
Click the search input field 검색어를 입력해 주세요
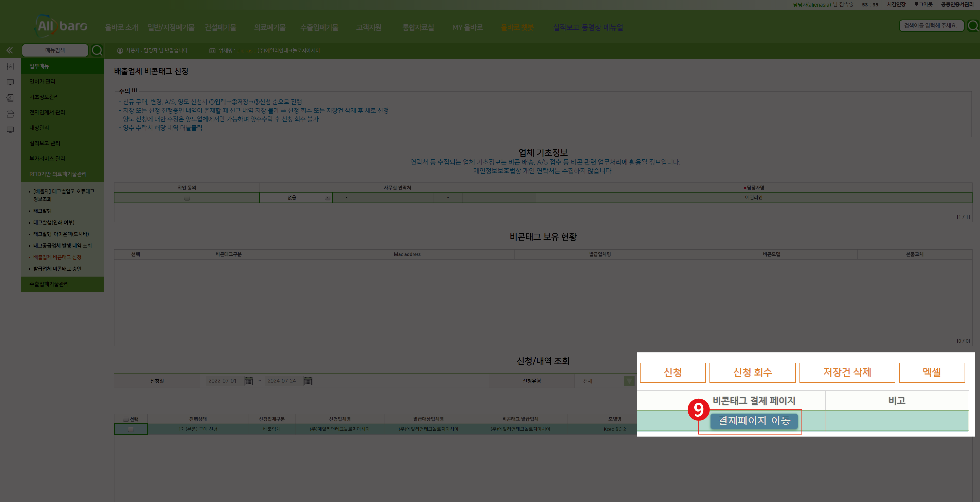931,25
